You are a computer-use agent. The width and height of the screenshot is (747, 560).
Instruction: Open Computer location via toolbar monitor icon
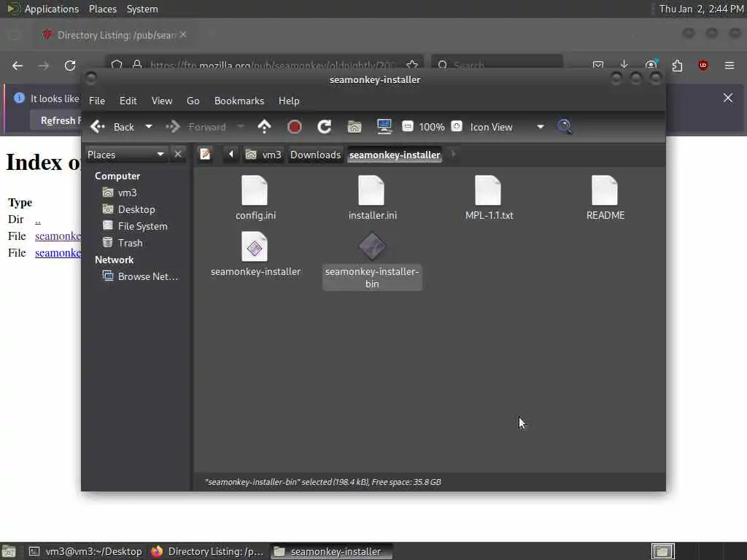(384, 127)
